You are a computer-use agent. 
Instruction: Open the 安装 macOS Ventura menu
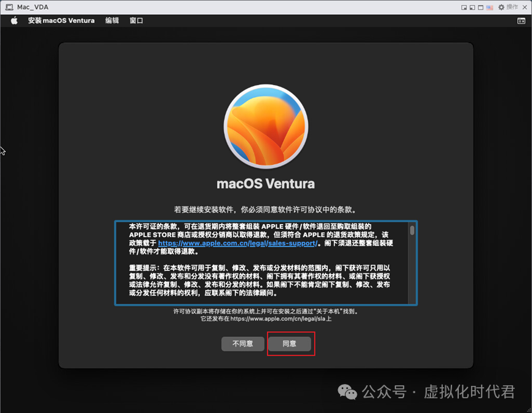(61, 21)
